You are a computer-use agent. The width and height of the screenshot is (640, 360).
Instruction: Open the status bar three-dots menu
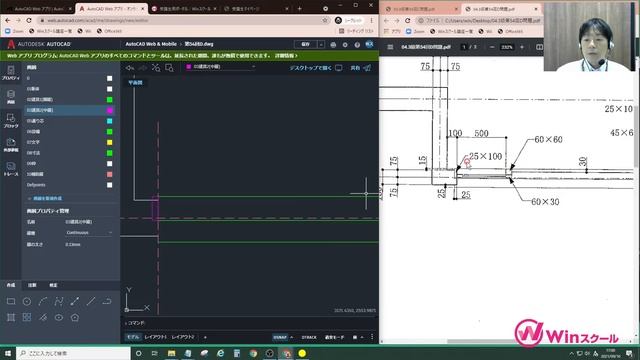[x=372, y=337]
